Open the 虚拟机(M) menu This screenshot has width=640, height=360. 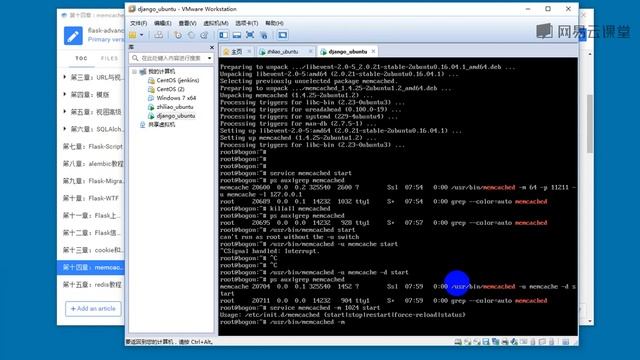(x=216, y=23)
